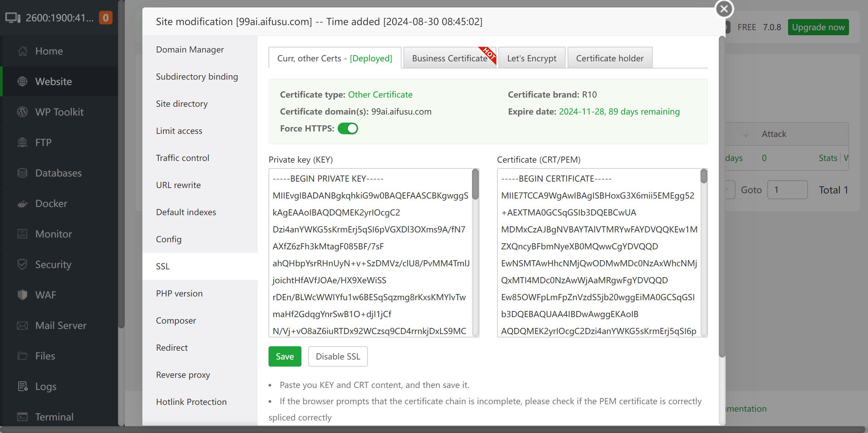868x433 pixels.
Task: Click Save button for SSL certificate
Action: [x=284, y=356]
